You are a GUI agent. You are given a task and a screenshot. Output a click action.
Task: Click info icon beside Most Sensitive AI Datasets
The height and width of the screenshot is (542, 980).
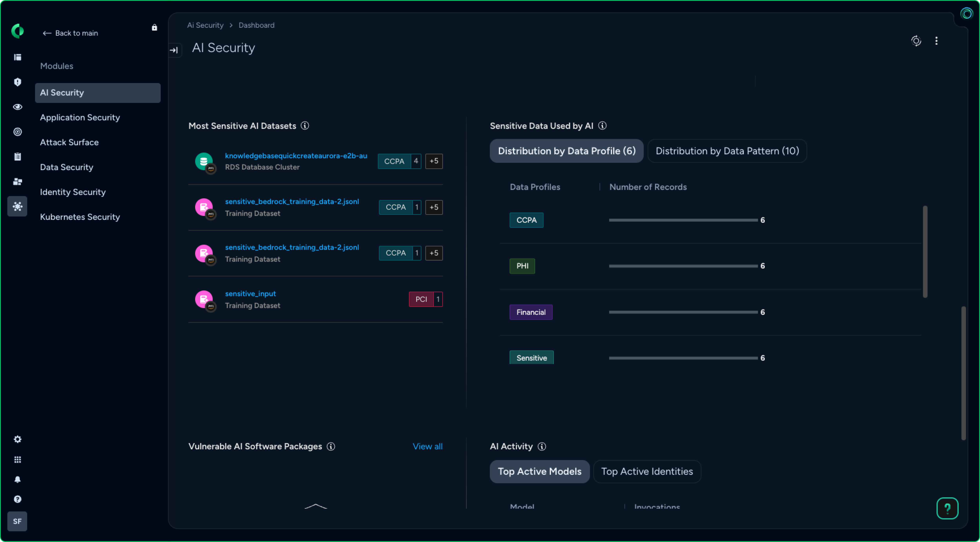(305, 126)
